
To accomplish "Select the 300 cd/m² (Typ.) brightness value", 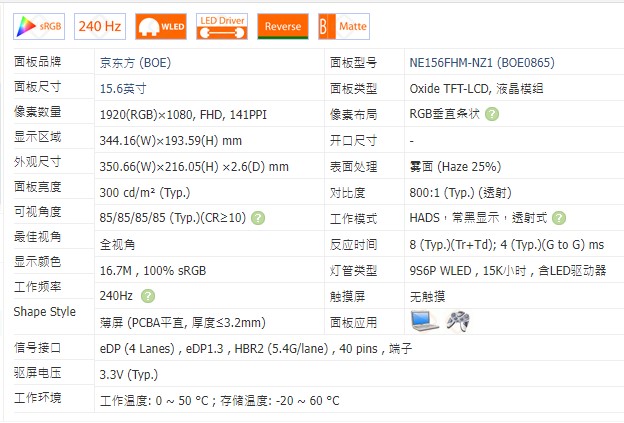I will click(x=145, y=193).
